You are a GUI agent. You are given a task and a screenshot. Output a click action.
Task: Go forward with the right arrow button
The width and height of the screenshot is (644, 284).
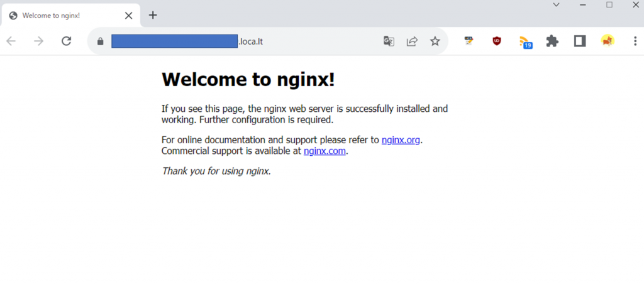(x=38, y=41)
